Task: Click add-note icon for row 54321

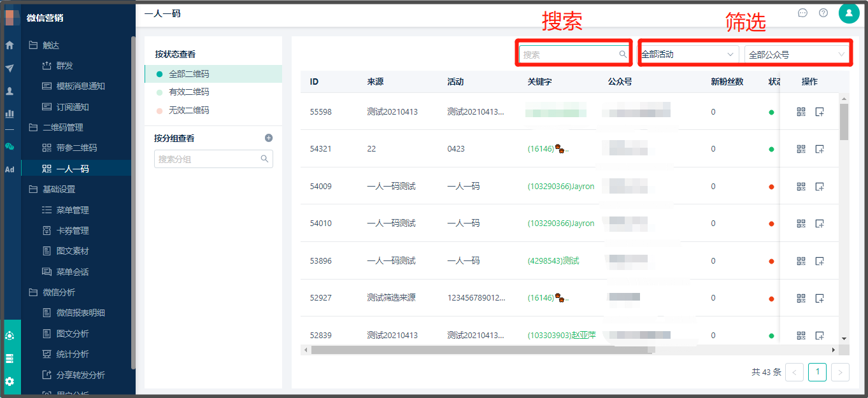Action: click(x=820, y=149)
